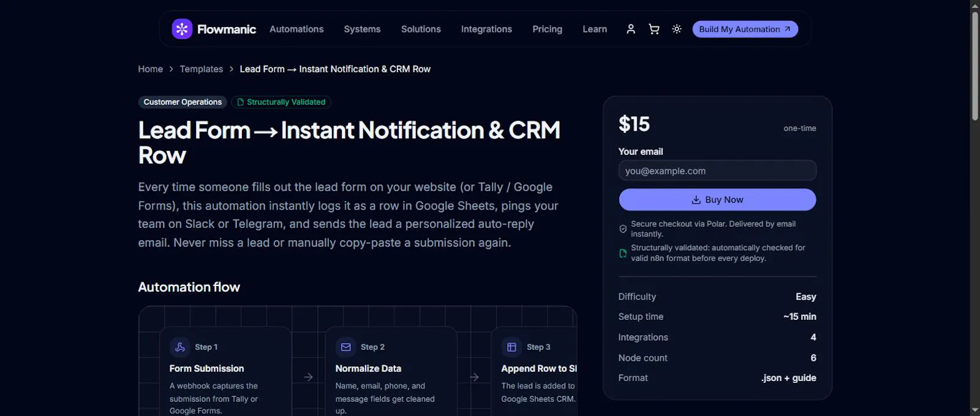Viewport: 980px width, 416px height.
Task: Click the Customer Operations tag
Action: (183, 102)
